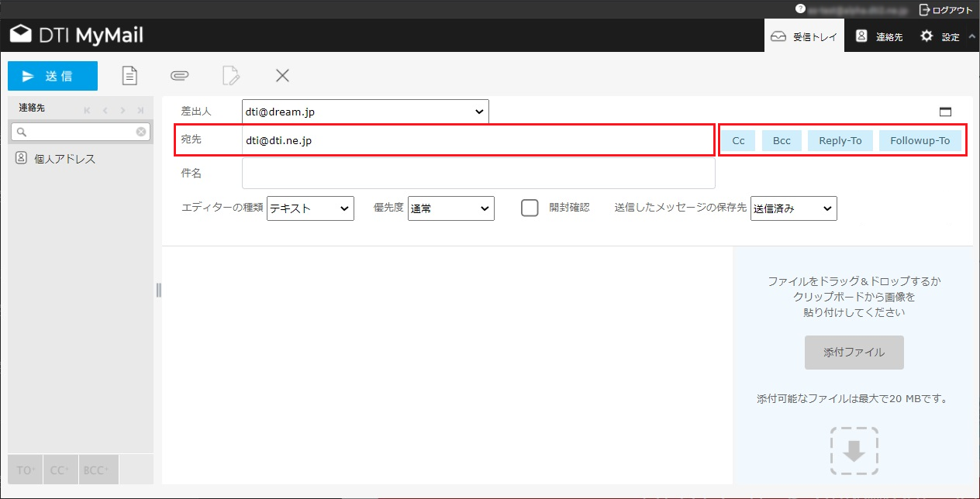The image size is (980, 499).
Task: Open the エディターの種類 dropdown
Action: pyautogui.click(x=310, y=208)
